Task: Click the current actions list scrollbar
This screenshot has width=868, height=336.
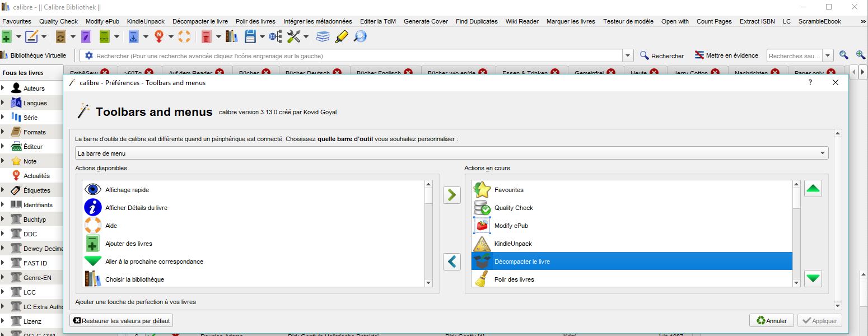Action: pos(796,234)
